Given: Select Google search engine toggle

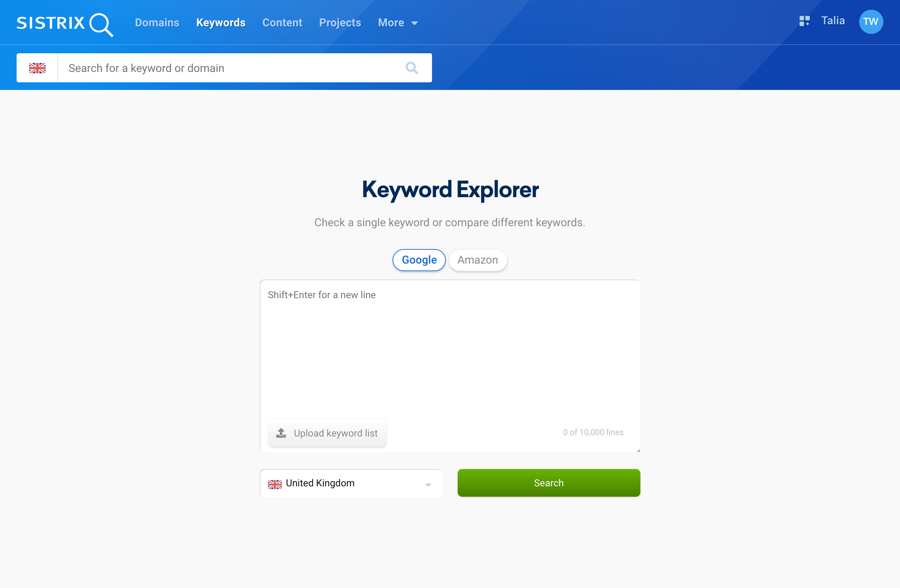Looking at the screenshot, I should tap(419, 259).
